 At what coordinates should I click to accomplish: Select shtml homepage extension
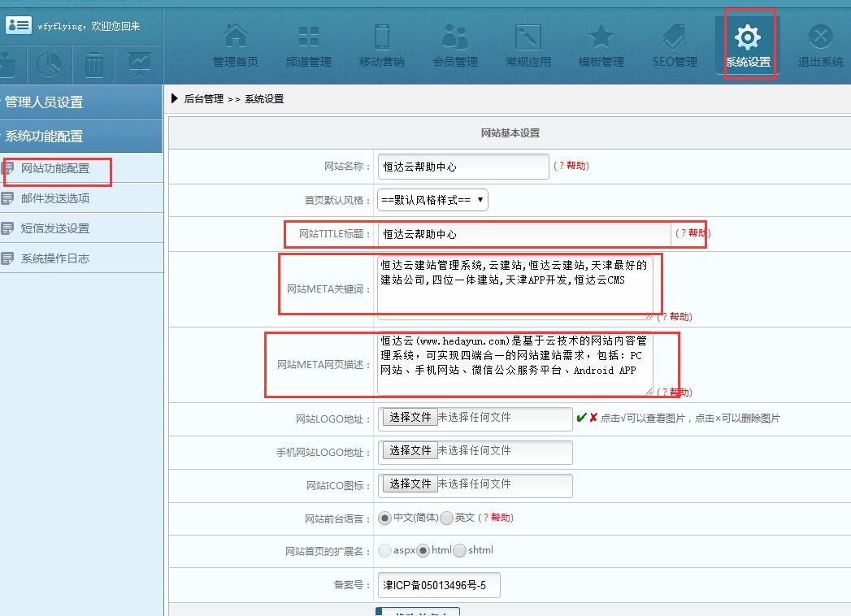[460, 551]
